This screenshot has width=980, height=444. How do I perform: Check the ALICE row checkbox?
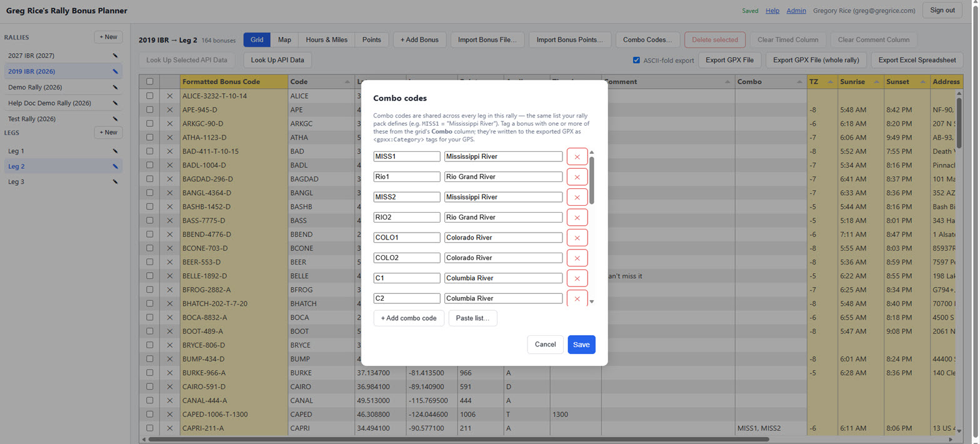pos(149,96)
